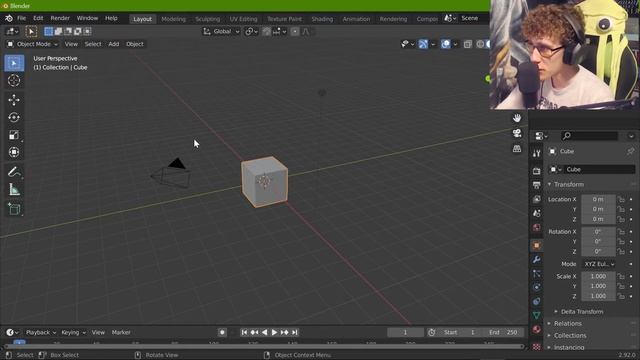Open Global transform orientation dropdown
Viewport: 640px width, 360px height.
coord(221,31)
